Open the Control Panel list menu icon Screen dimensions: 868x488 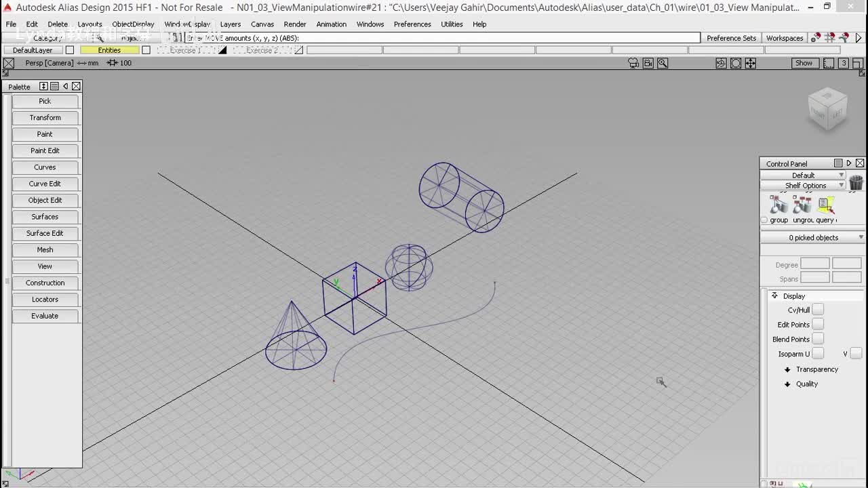click(x=838, y=163)
